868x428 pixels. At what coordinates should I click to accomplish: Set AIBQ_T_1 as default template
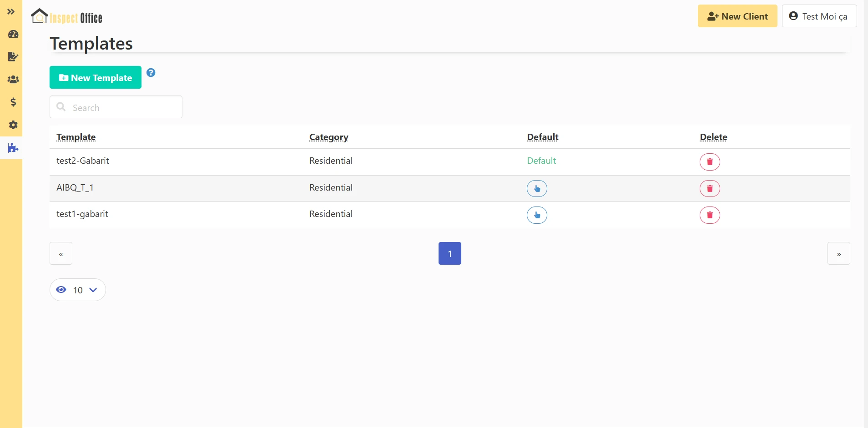pyautogui.click(x=537, y=189)
